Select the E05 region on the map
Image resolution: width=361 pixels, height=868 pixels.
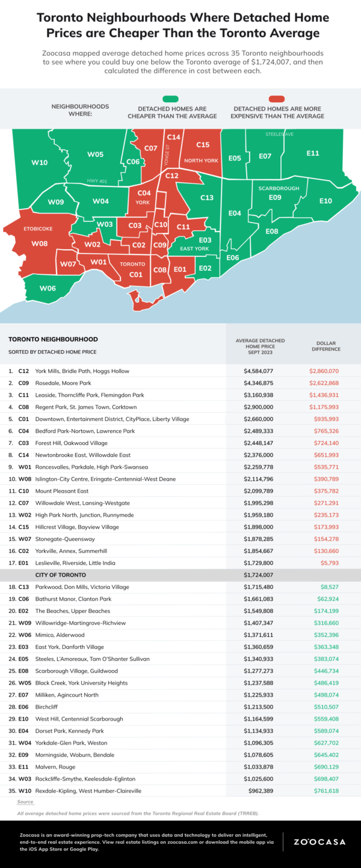[x=235, y=158]
